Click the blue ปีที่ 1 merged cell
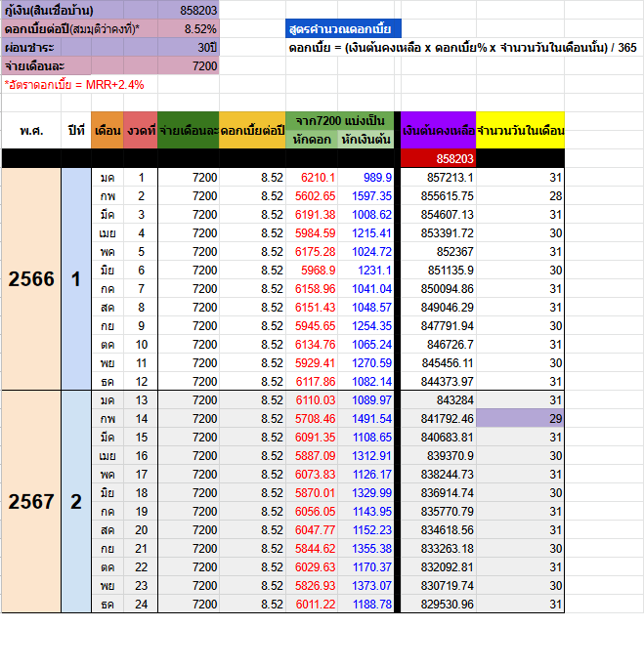The width and height of the screenshot is (644, 669). [76, 279]
